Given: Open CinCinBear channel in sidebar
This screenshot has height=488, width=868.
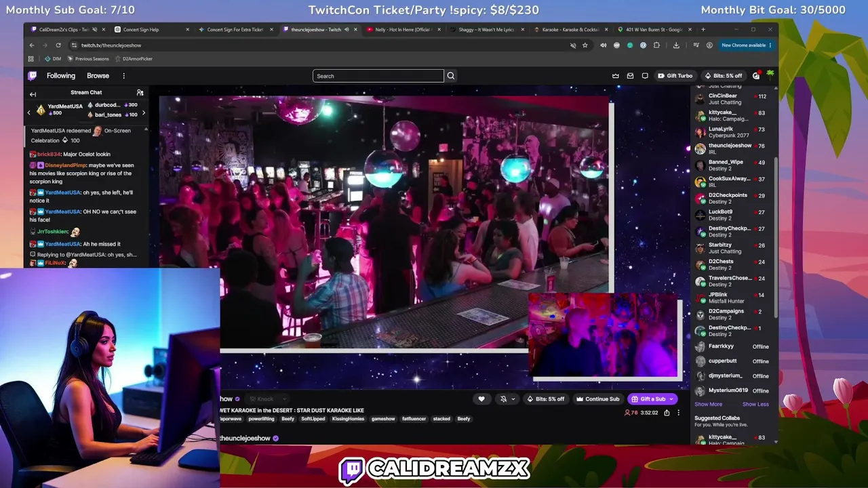Looking at the screenshot, I should point(732,99).
